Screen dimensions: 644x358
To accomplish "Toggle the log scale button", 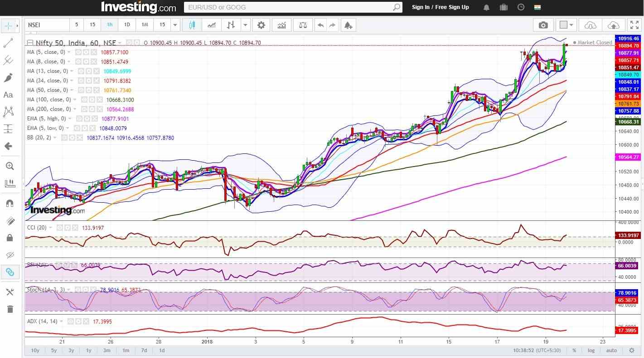I will 591,350.
